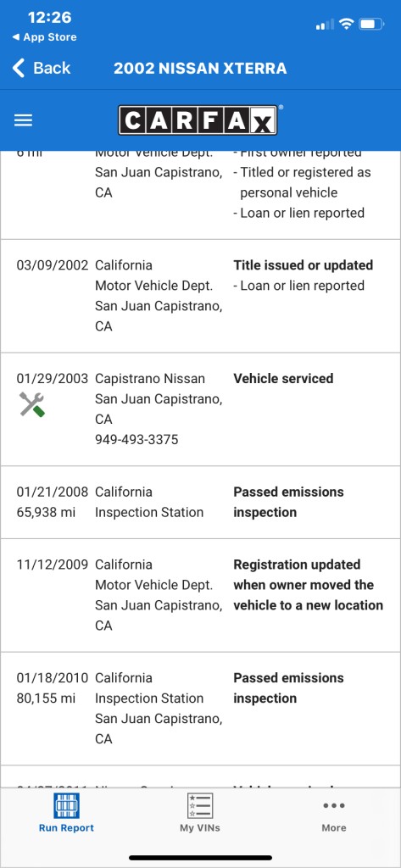Select the 01/21/2008 emissions inspection row
The width and height of the screenshot is (401, 868).
(x=200, y=502)
